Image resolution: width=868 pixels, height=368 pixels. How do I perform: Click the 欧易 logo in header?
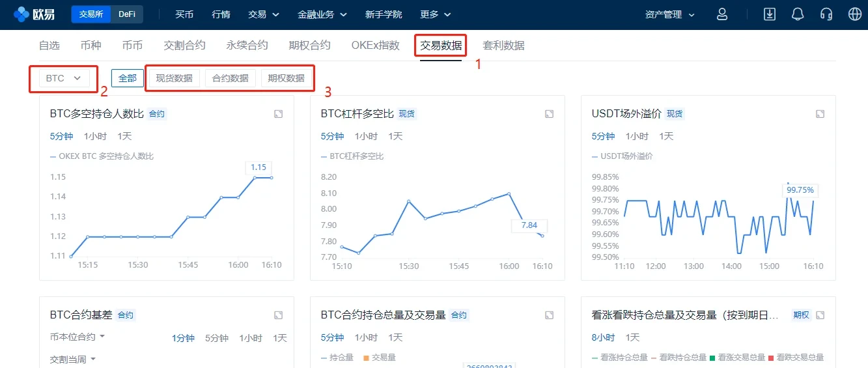(x=34, y=14)
